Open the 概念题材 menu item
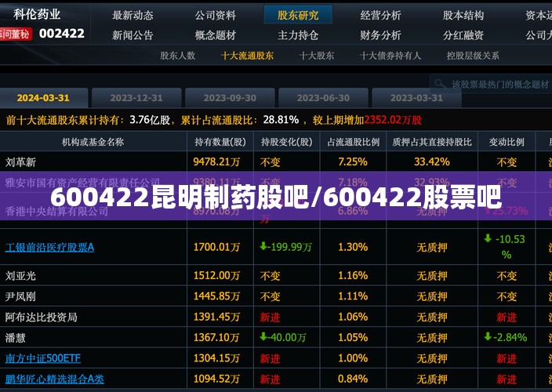The height and width of the screenshot is (392, 552). (216, 34)
